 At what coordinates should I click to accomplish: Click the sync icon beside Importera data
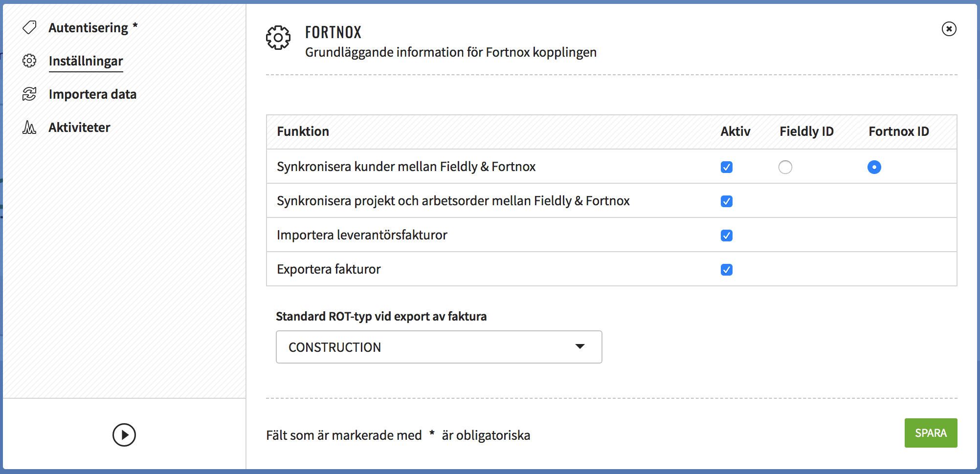(x=29, y=94)
